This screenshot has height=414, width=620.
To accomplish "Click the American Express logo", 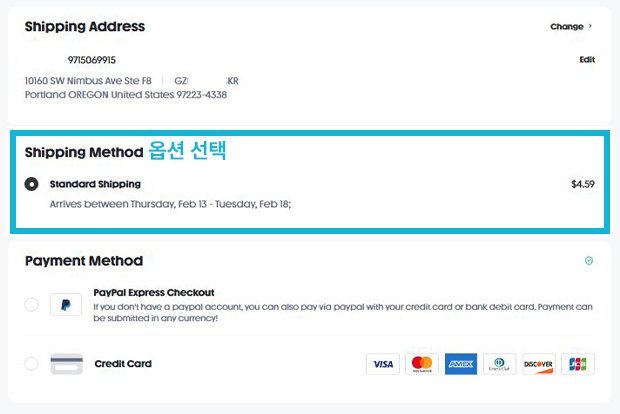I will pyautogui.click(x=461, y=364).
